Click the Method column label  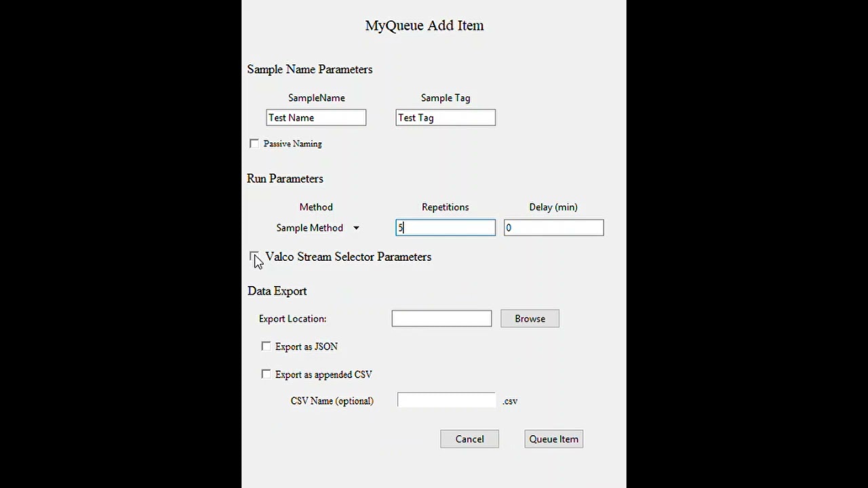316,207
